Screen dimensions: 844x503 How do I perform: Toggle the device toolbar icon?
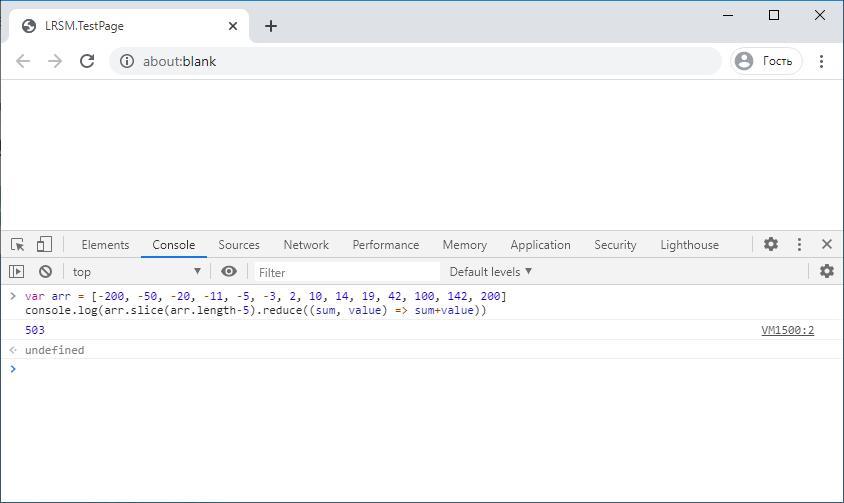(44, 245)
